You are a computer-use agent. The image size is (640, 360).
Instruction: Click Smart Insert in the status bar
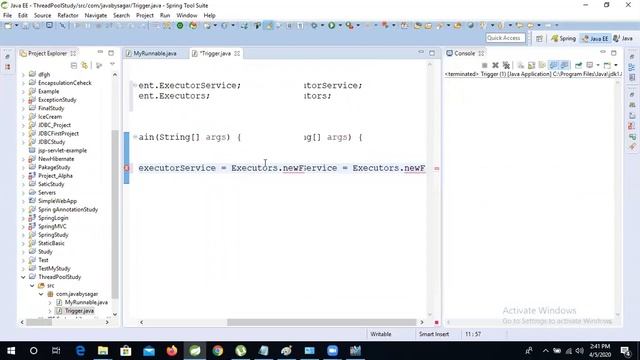click(x=433, y=334)
